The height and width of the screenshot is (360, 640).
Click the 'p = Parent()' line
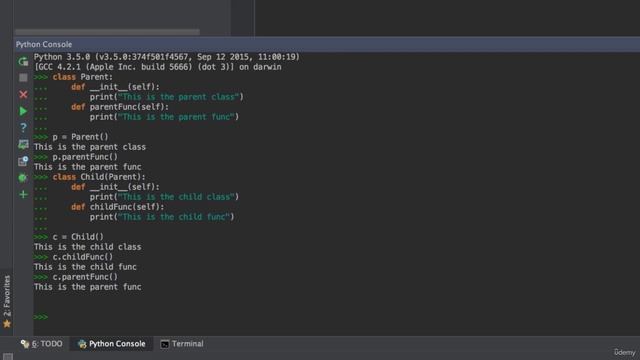pyautogui.click(x=80, y=137)
